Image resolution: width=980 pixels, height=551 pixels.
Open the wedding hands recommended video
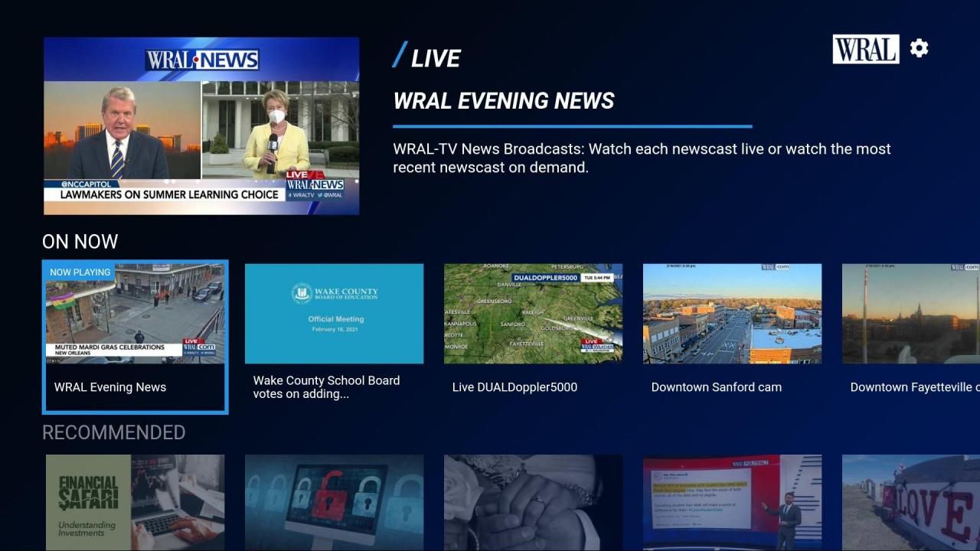coord(533,502)
